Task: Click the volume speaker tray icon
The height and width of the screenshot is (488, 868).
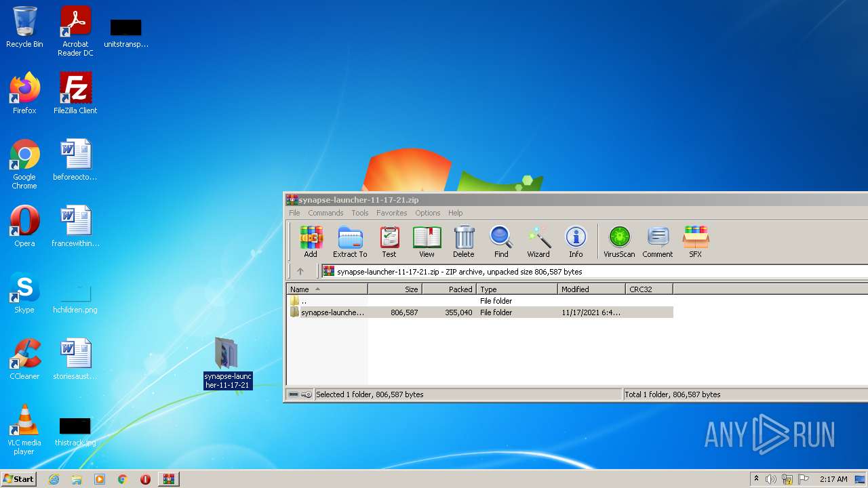Action: tap(771, 479)
